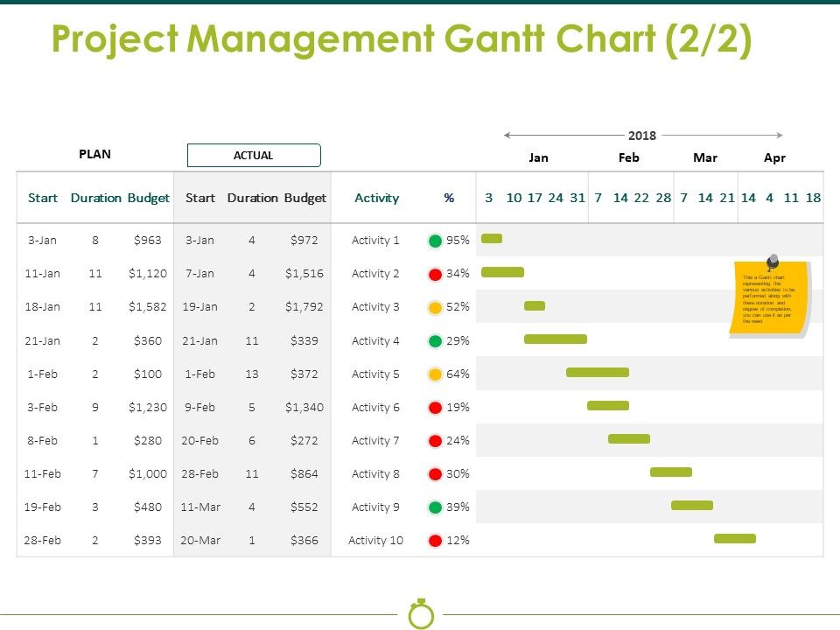The width and height of the screenshot is (840, 630).
Task: Expand the Jan month column header
Action: 538,157
